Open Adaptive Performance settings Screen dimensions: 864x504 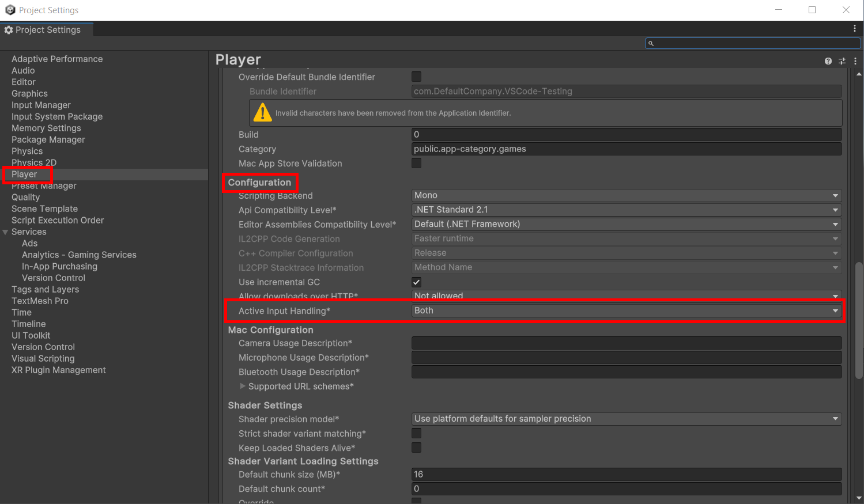coord(57,59)
